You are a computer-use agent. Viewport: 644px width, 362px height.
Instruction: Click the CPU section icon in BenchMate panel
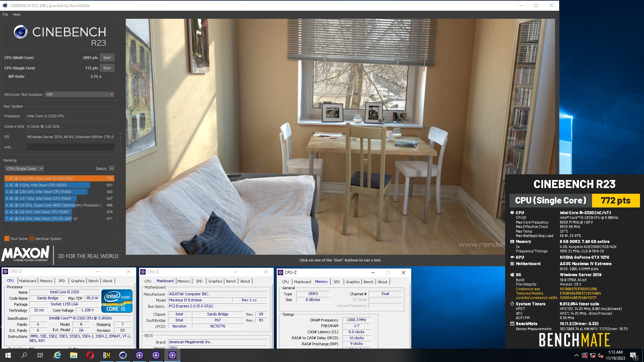click(x=512, y=213)
